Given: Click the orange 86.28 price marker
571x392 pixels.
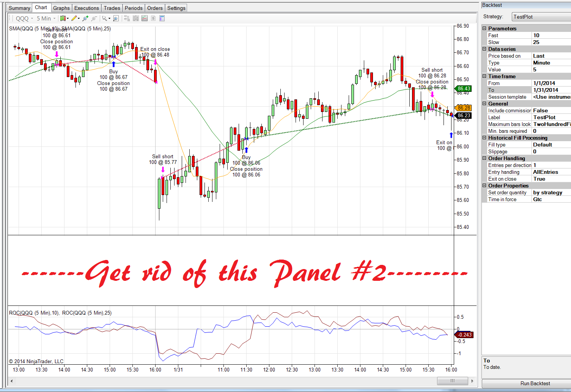Looking at the screenshot, I should [463, 108].
